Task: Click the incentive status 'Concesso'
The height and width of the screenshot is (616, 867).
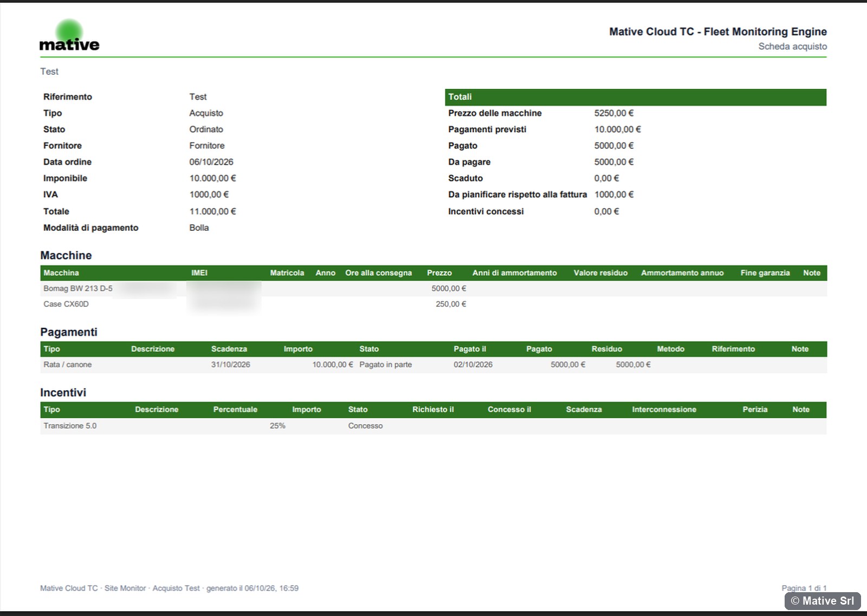Action: click(x=365, y=426)
